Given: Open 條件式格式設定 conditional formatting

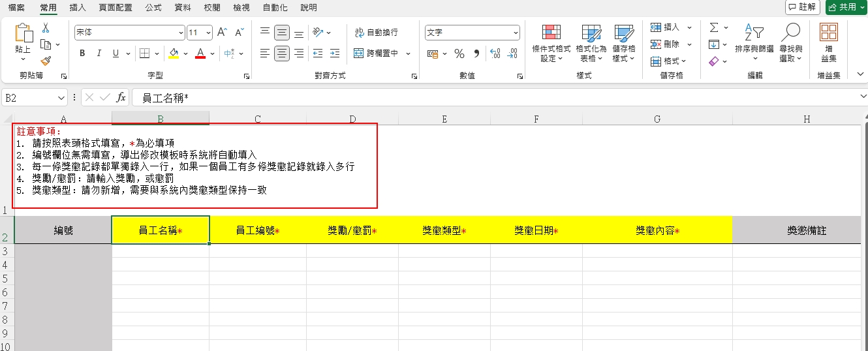Looking at the screenshot, I should (551, 43).
